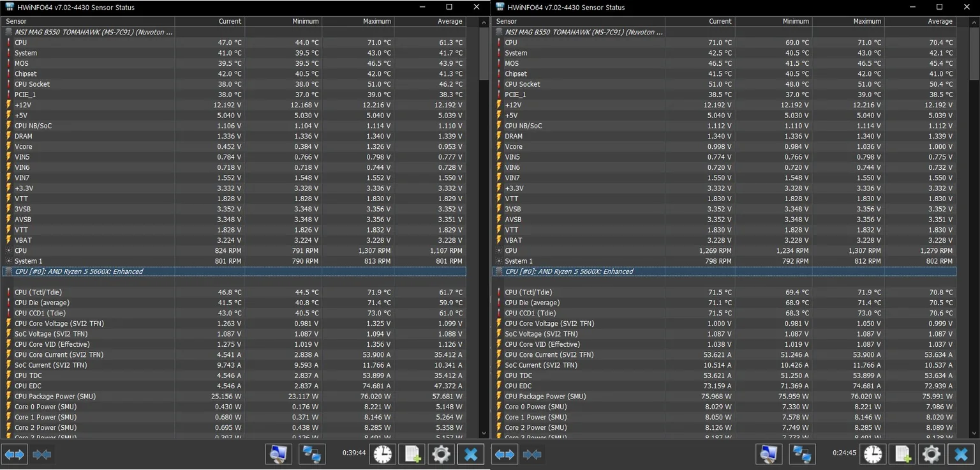Open sensor settings via the gear in left window

click(441, 454)
